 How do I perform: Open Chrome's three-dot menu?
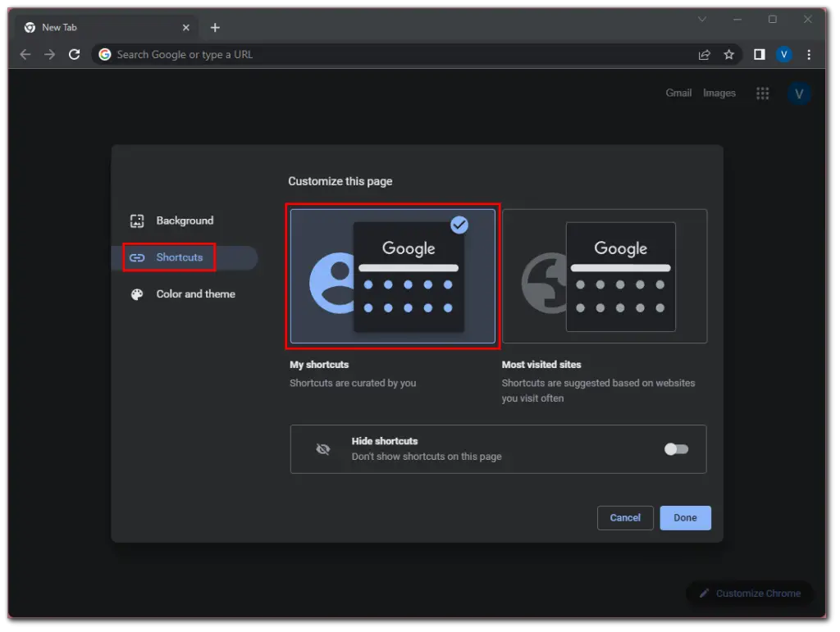pos(809,55)
